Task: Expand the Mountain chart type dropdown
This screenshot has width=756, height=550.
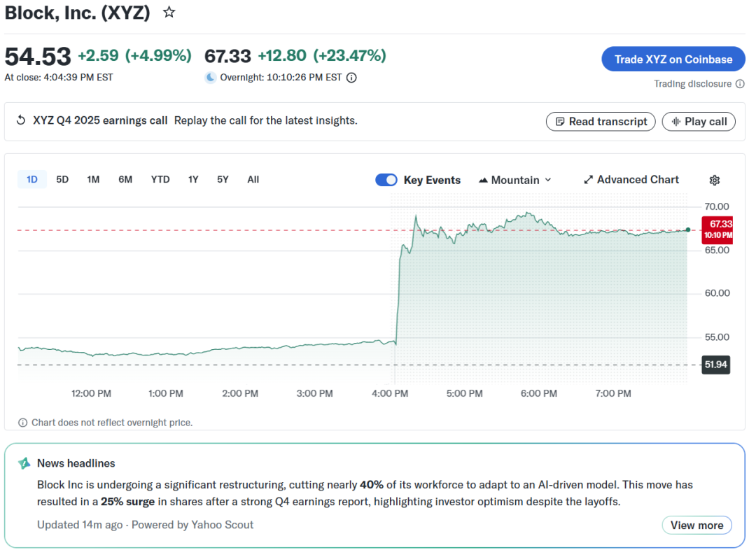Action: [515, 180]
